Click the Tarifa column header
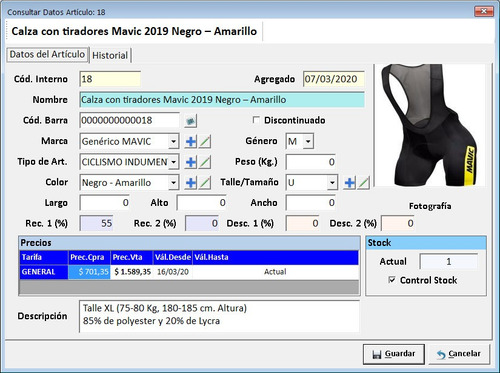 pos(44,257)
